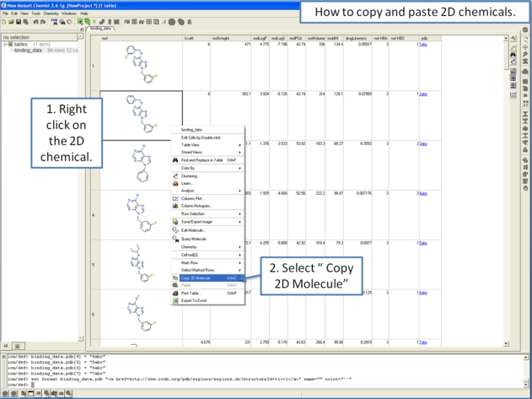Collapse the tables tree node
532x399 pixels.
point(5,45)
